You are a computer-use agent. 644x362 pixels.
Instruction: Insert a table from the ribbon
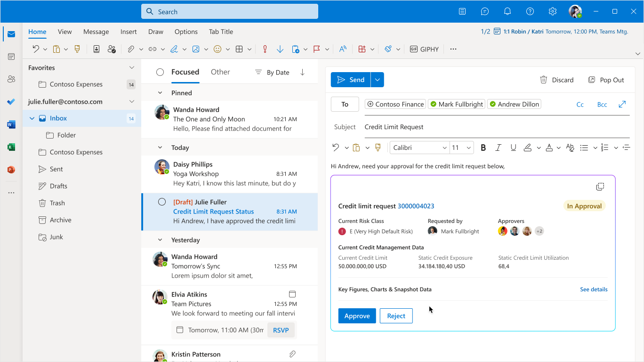239,49
